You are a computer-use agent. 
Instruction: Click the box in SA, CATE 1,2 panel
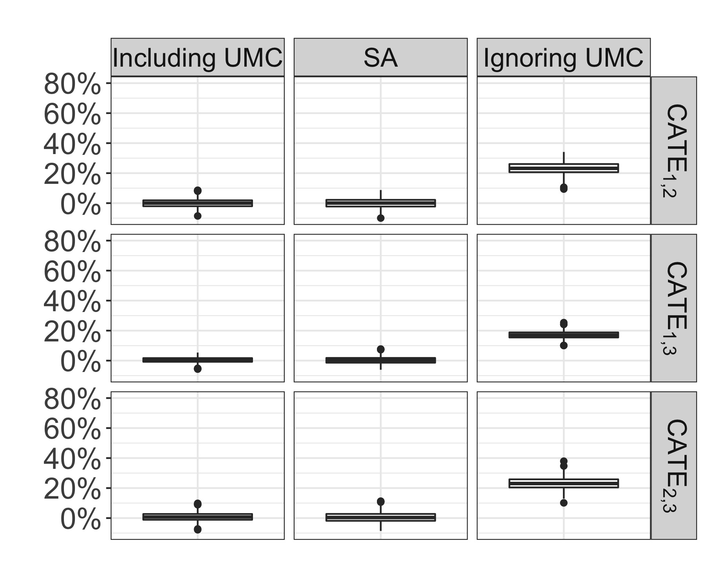pyautogui.click(x=380, y=203)
